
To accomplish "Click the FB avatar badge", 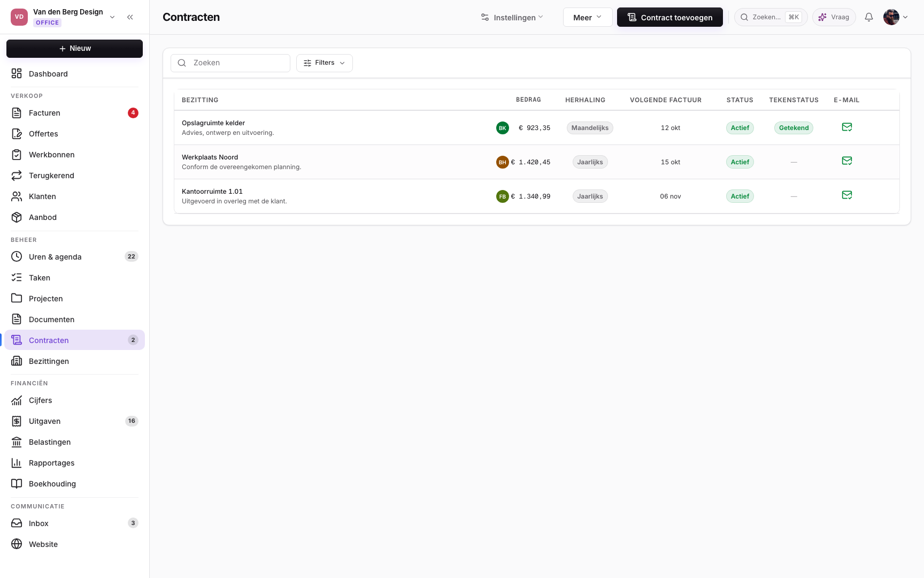I will (x=503, y=196).
